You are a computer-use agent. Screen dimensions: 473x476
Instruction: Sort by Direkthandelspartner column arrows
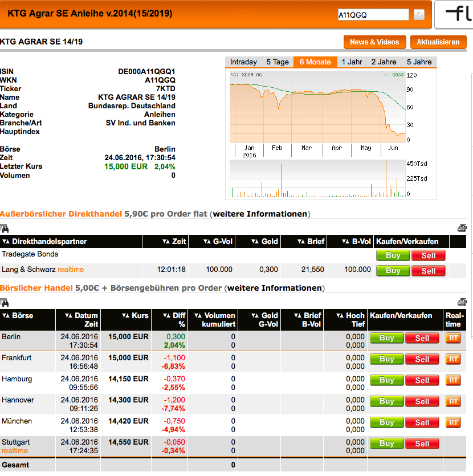pos(6,241)
